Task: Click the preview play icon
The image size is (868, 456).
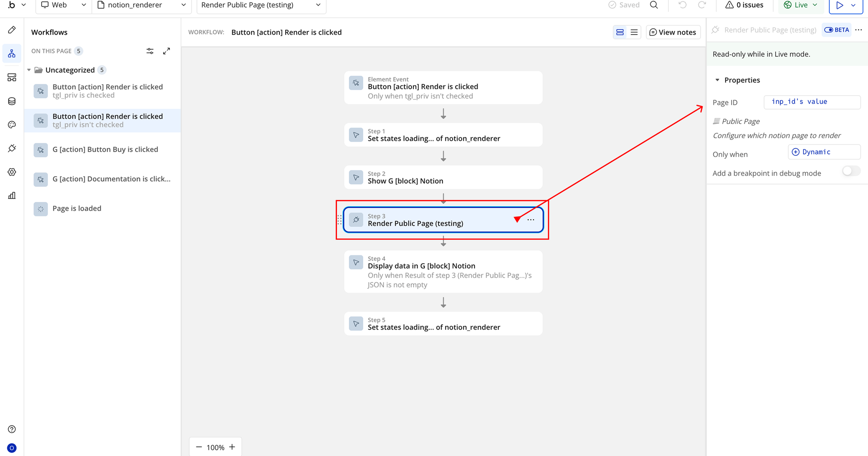Action: point(839,5)
